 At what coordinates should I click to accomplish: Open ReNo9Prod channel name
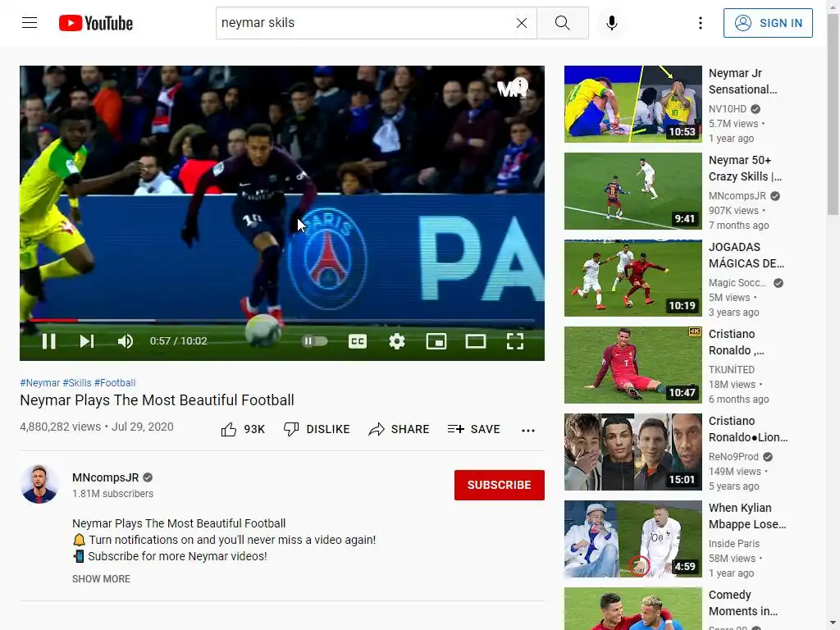pyautogui.click(x=733, y=457)
